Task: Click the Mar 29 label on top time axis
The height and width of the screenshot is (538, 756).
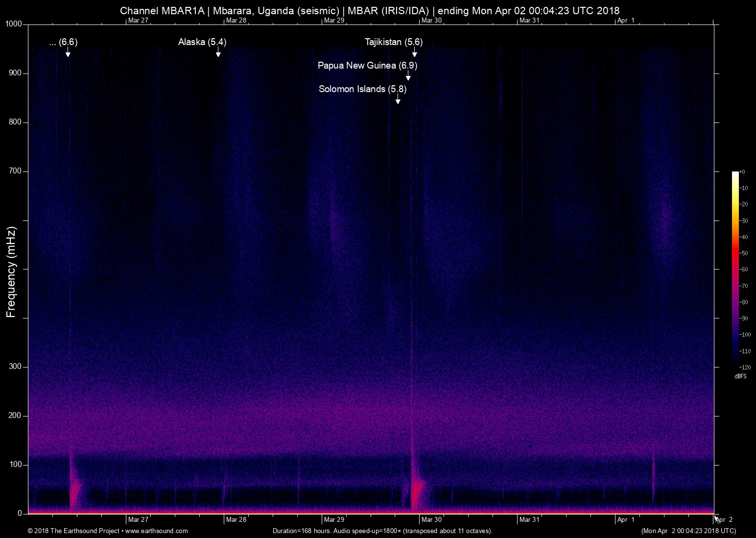Action: click(x=334, y=20)
